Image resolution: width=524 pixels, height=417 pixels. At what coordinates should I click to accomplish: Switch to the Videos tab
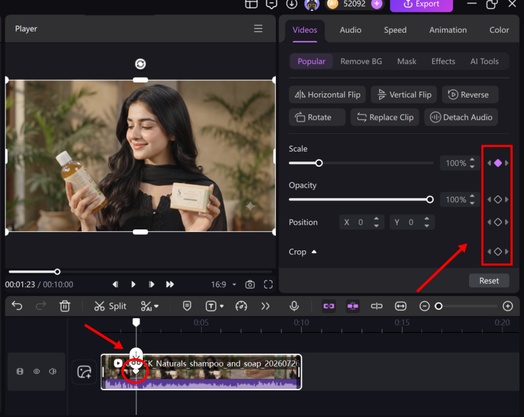(x=305, y=30)
